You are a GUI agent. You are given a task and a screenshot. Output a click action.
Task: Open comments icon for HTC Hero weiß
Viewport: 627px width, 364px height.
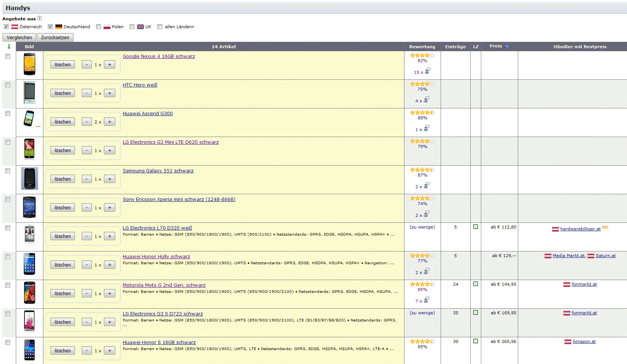427,100
